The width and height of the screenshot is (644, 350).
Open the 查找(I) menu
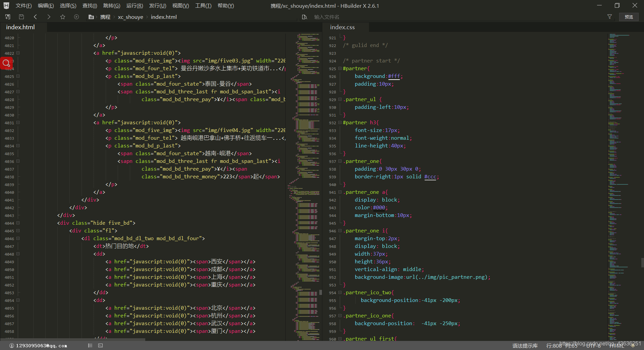click(x=90, y=6)
